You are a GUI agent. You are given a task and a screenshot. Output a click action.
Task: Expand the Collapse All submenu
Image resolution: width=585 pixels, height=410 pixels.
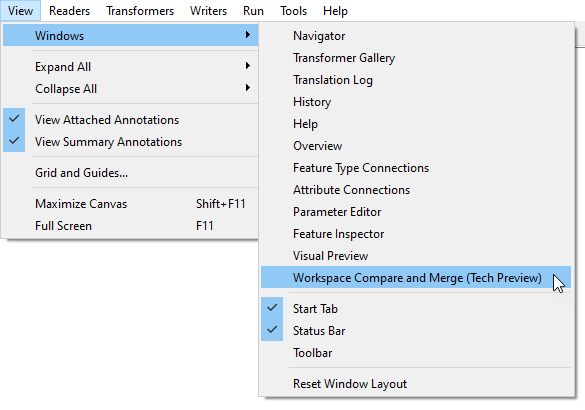pos(131,88)
